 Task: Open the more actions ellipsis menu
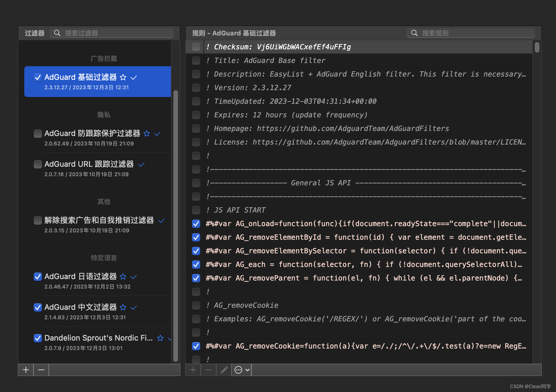tap(242, 370)
